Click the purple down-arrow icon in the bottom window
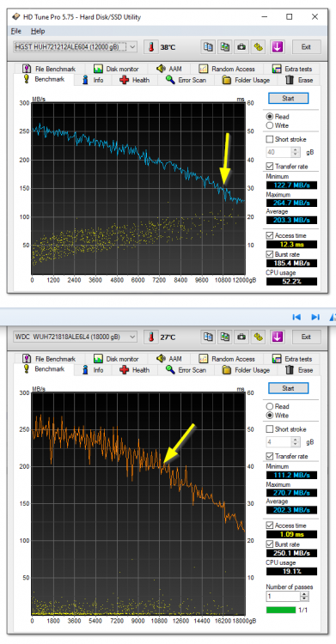 [x=278, y=337]
